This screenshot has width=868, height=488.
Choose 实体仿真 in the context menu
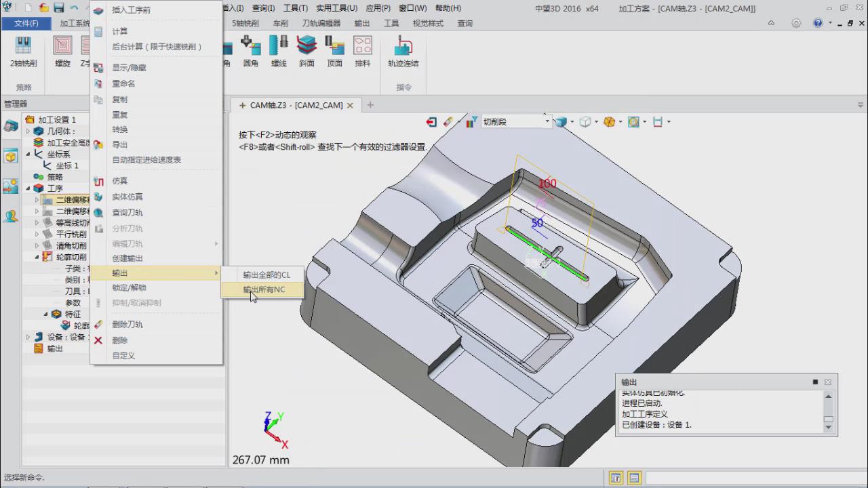point(127,197)
